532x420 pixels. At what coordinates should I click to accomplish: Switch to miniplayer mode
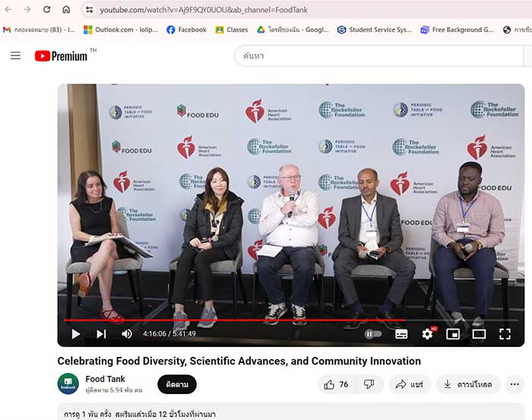coord(453,334)
